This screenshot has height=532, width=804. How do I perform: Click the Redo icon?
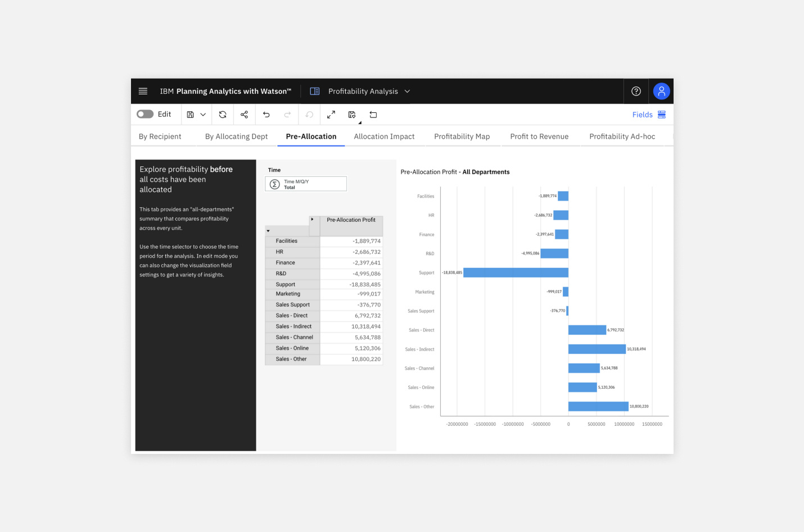(x=287, y=114)
